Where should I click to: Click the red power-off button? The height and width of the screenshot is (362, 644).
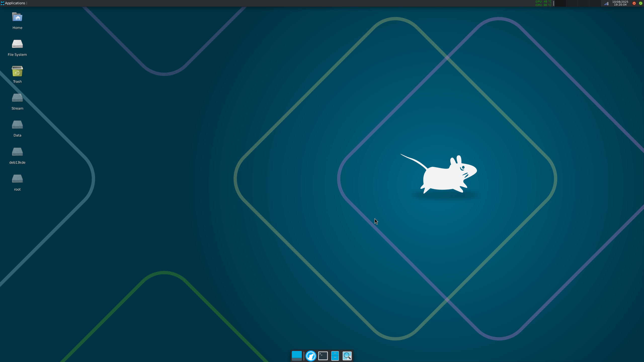(634, 3)
